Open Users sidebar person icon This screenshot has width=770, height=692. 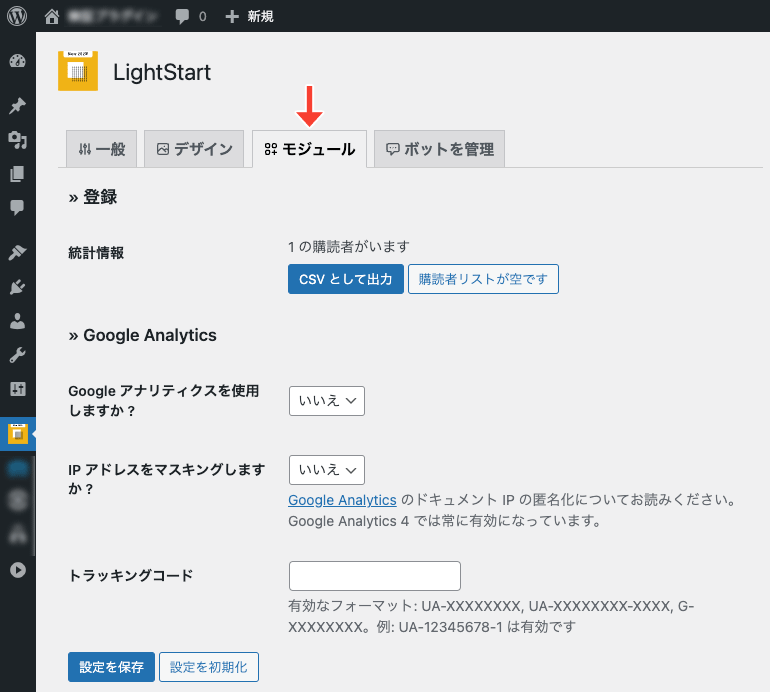coord(17,321)
